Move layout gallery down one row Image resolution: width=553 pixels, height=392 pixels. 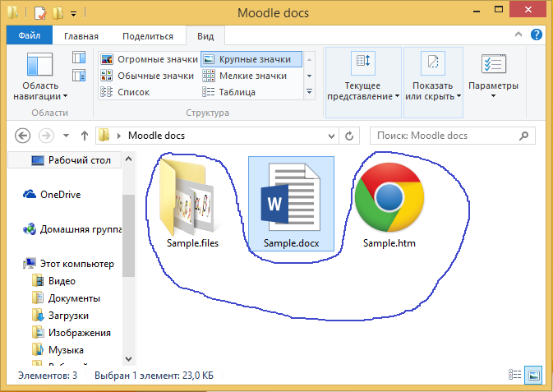[x=309, y=76]
